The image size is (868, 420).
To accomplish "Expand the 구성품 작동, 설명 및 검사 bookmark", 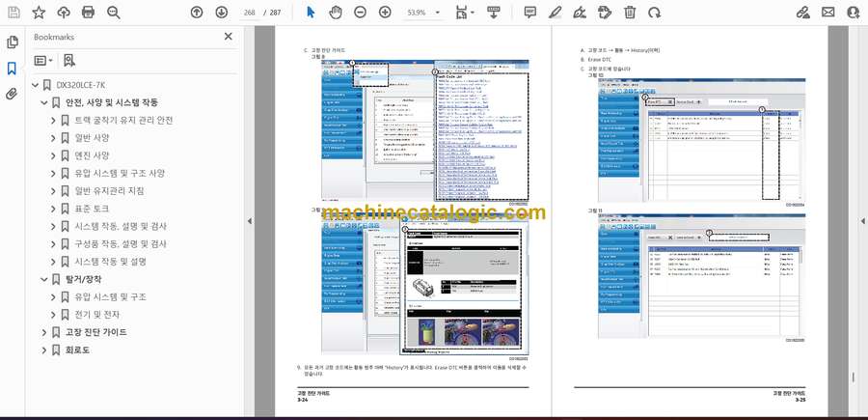I will point(53,244).
